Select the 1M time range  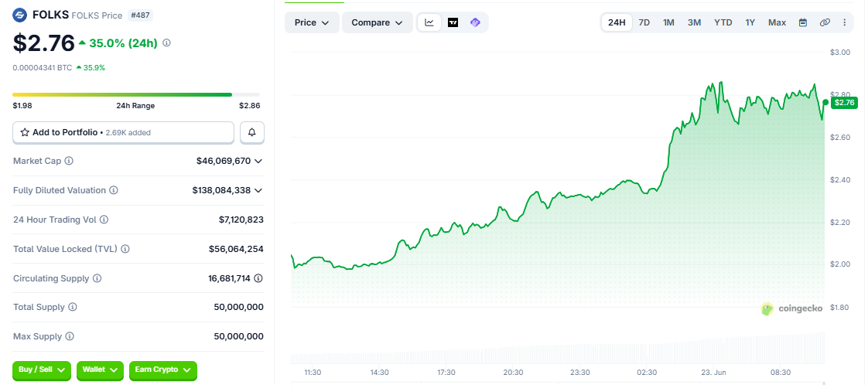pos(668,22)
